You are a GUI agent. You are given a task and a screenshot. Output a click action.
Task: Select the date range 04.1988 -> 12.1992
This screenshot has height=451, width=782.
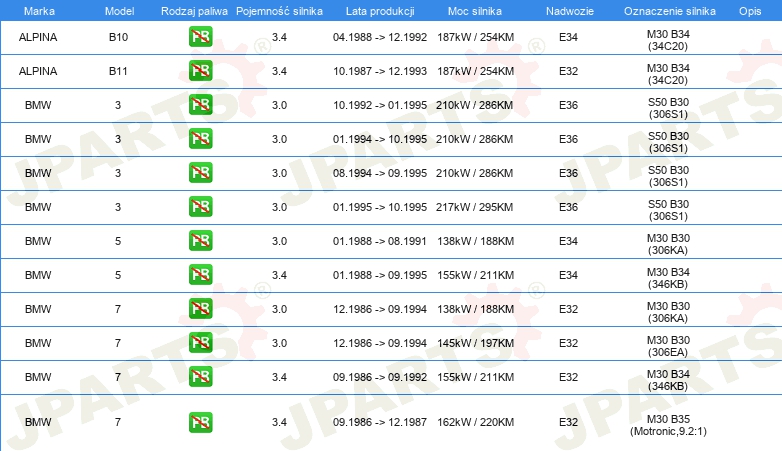[x=380, y=37]
